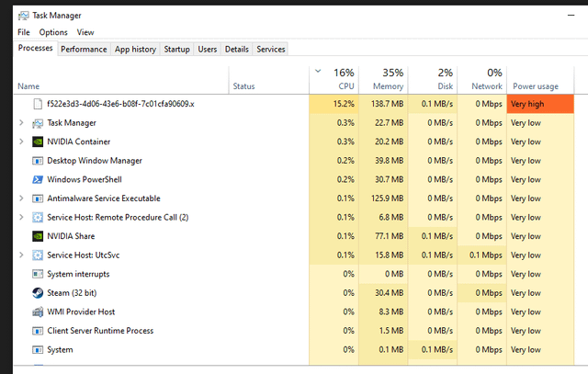The image size is (588, 374).
Task: Select the System interrupts row
Action: (293, 274)
